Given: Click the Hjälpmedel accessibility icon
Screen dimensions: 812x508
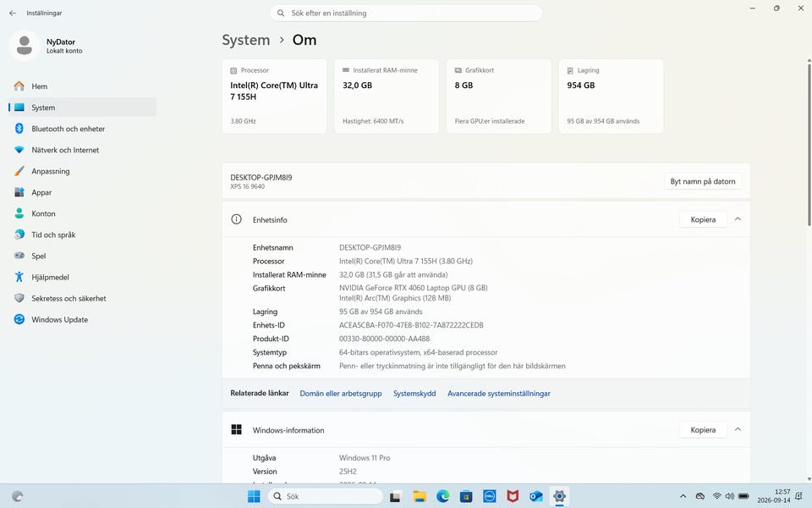Looking at the screenshot, I should [x=19, y=277].
